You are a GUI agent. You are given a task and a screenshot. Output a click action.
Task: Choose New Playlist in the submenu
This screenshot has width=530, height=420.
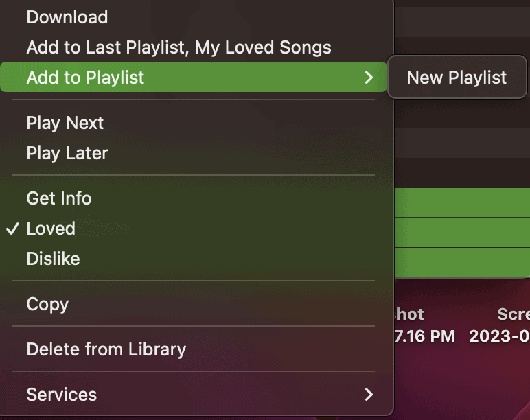[457, 78]
